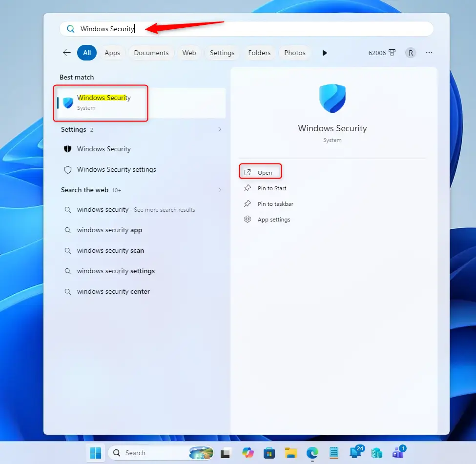Open Microsoft Edge from the taskbar

pos(312,453)
